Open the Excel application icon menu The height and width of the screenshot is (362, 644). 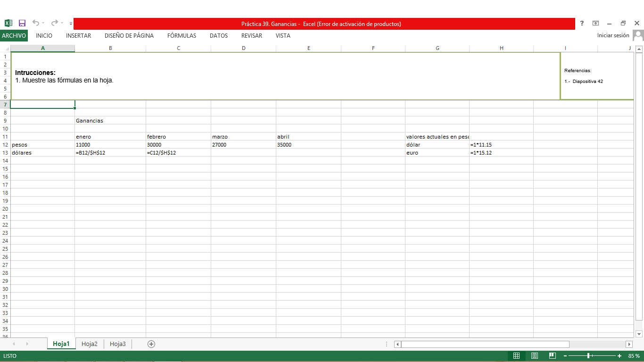click(x=8, y=23)
